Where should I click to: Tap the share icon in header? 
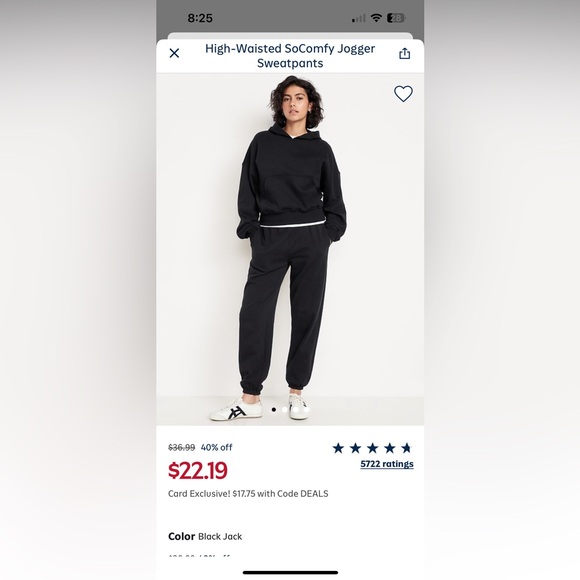pyautogui.click(x=405, y=54)
